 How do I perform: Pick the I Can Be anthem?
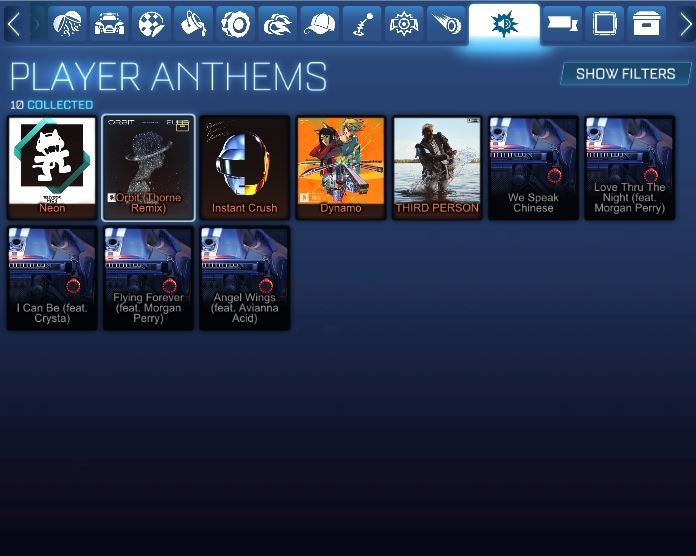tap(52, 278)
